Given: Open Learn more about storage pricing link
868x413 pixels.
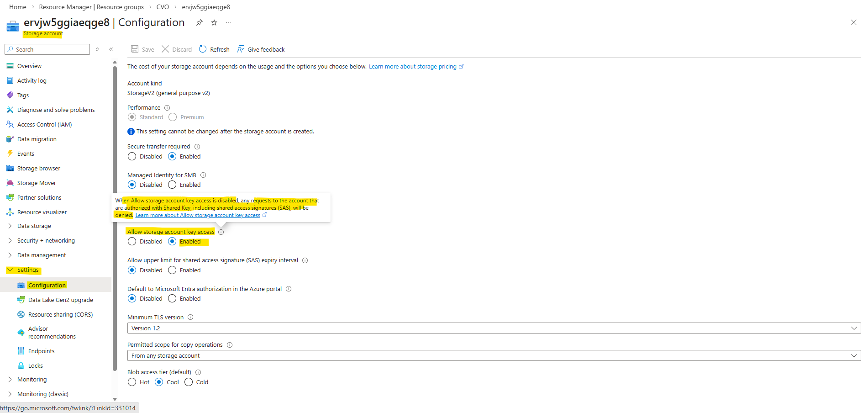Looking at the screenshot, I should (x=416, y=66).
